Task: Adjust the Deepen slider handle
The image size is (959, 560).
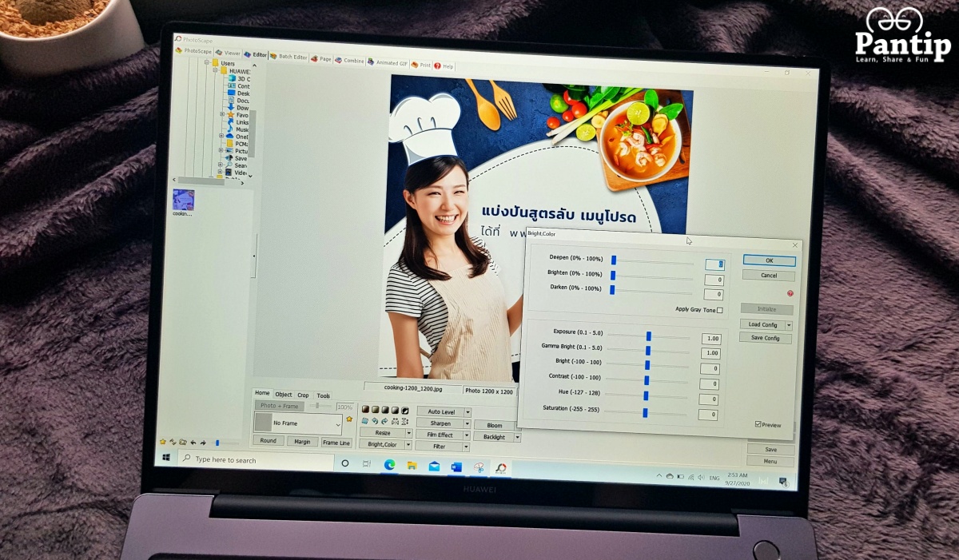Action: (x=614, y=260)
